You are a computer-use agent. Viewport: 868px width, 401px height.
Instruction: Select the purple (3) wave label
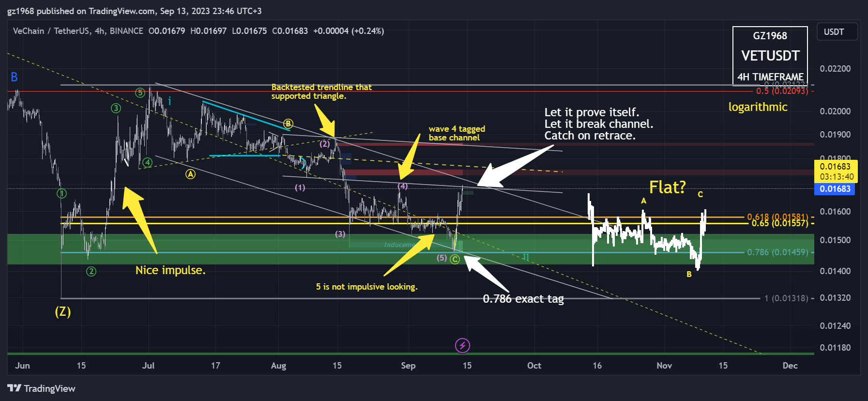340,234
